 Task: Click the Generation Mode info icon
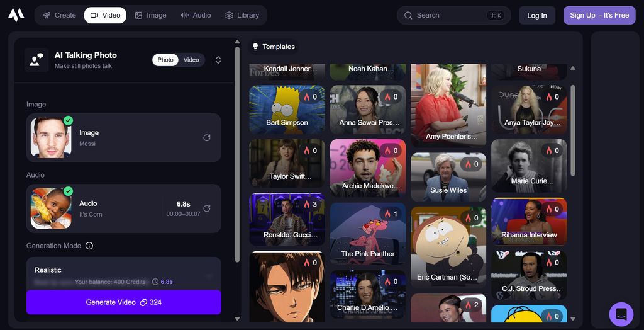click(x=89, y=246)
